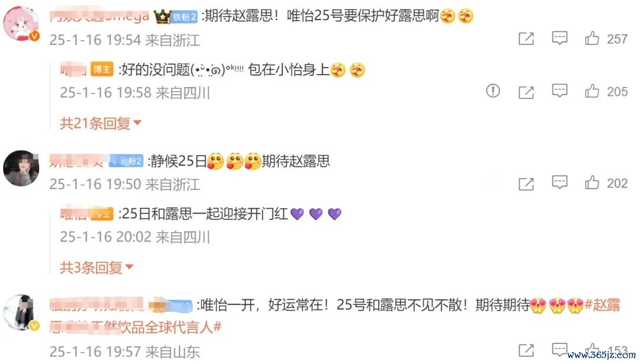Share the top comment posted at 19:54
The height and width of the screenshot is (364, 640).
526,38
